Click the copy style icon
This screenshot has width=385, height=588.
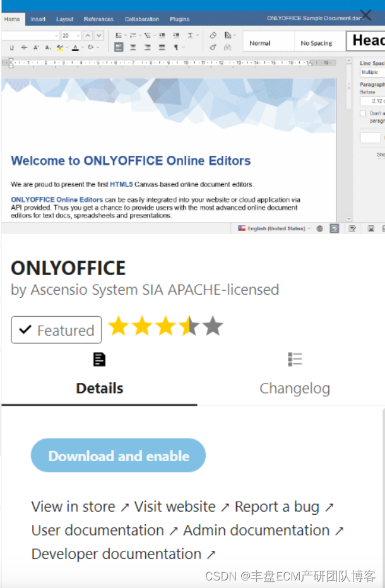tap(213, 47)
